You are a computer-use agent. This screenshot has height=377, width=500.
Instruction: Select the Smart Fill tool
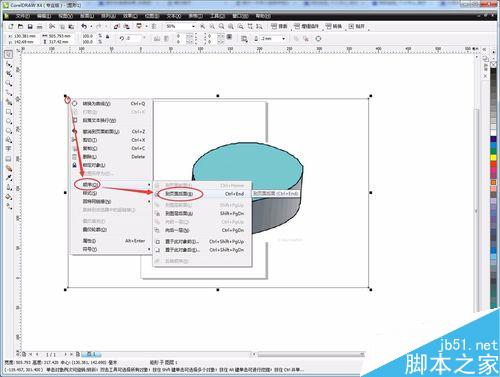(x=9, y=102)
